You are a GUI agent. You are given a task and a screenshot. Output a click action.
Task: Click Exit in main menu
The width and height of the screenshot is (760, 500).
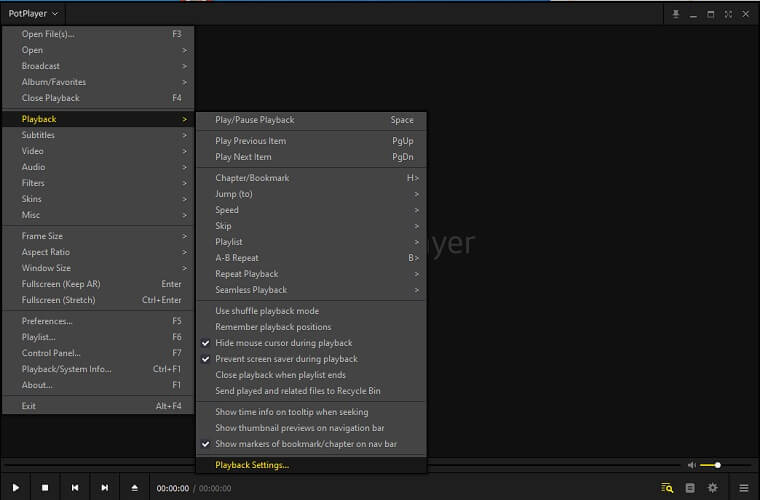[98, 406]
